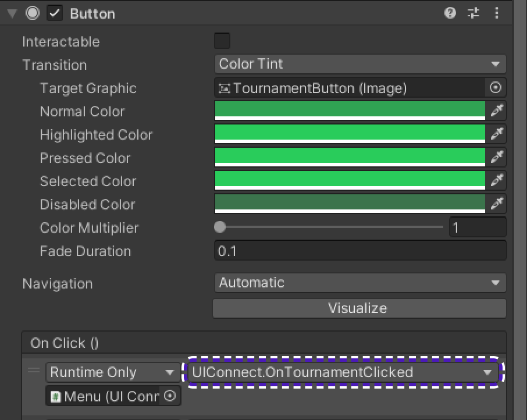Click the Color Multiplier slider handle
This screenshot has width=527, height=420.
click(220, 227)
